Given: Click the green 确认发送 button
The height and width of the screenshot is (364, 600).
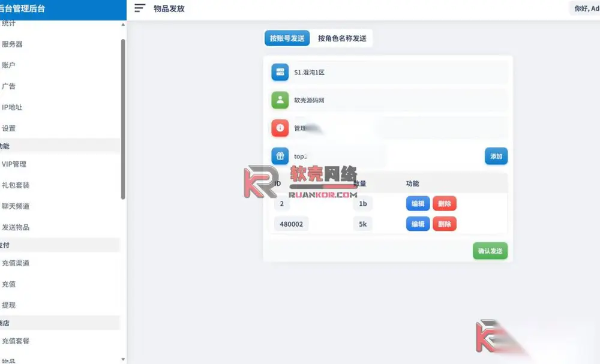Looking at the screenshot, I should (x=490, y=251).
